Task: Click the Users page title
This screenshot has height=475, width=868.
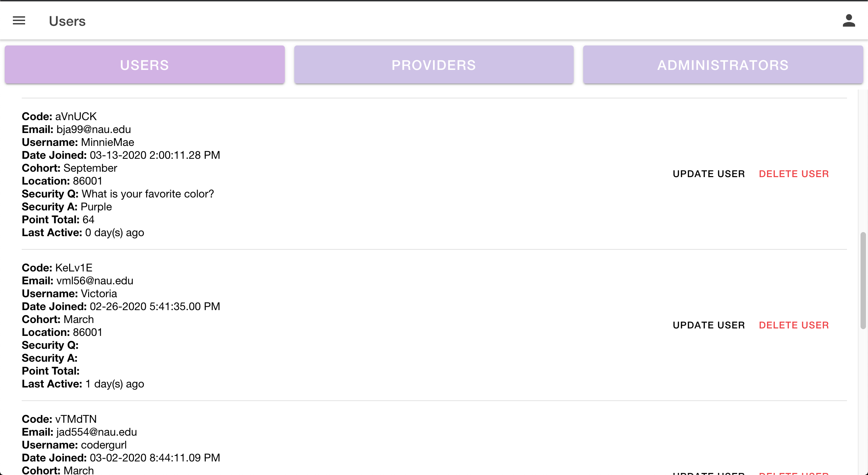Action: [x=67, y=21]
